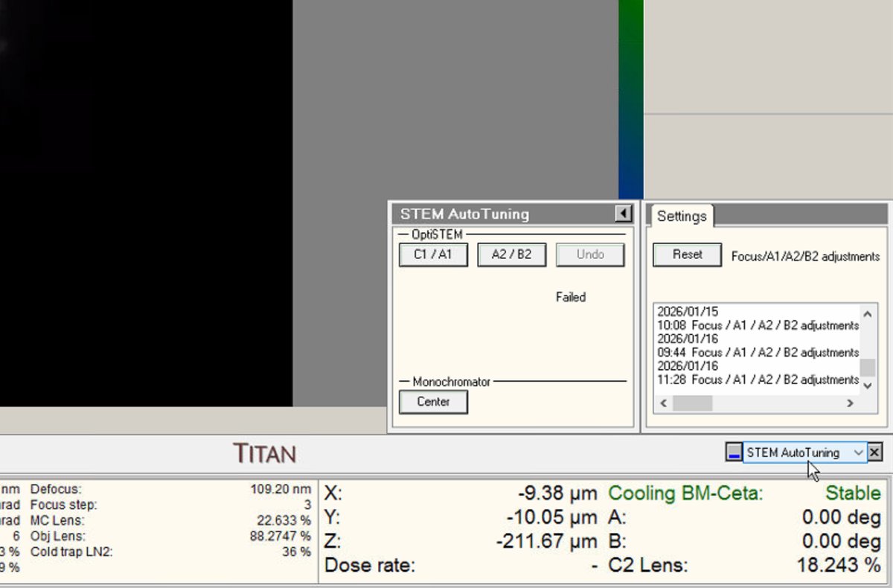Run the A2 / B2 OptiSTEM adjustment
The image size is (893, 588).
[x=511, y=255]
